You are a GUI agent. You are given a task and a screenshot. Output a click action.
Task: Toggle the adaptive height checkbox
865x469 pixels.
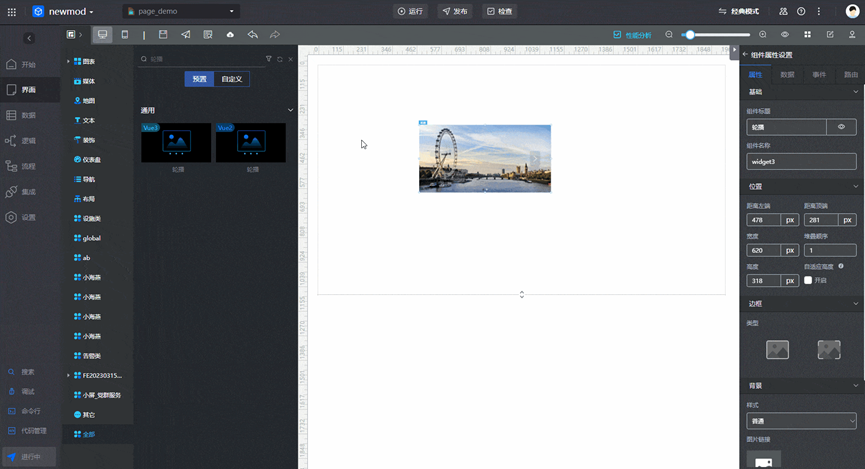808,280
